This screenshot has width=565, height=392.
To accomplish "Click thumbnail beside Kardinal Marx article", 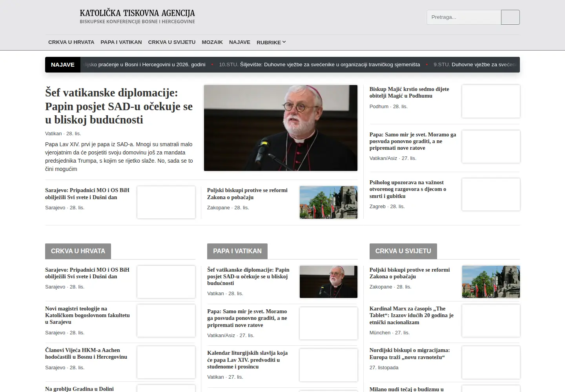I will tap(491, 321).
